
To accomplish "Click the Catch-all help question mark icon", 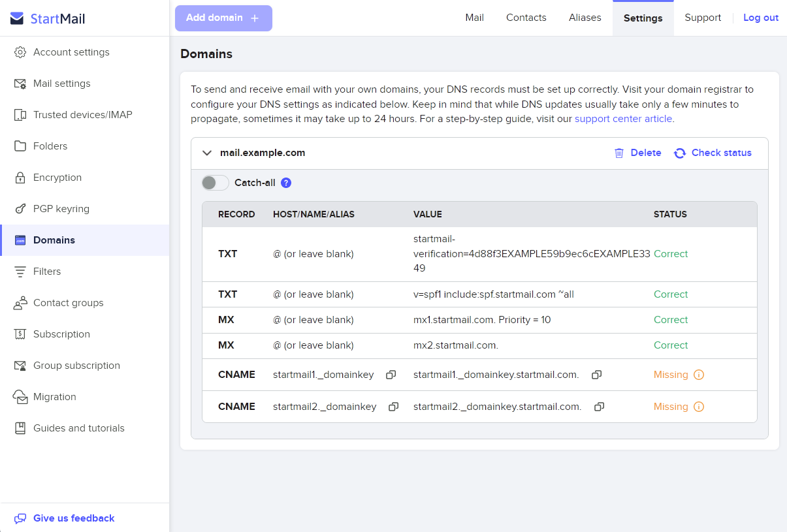I will (286, 183).
